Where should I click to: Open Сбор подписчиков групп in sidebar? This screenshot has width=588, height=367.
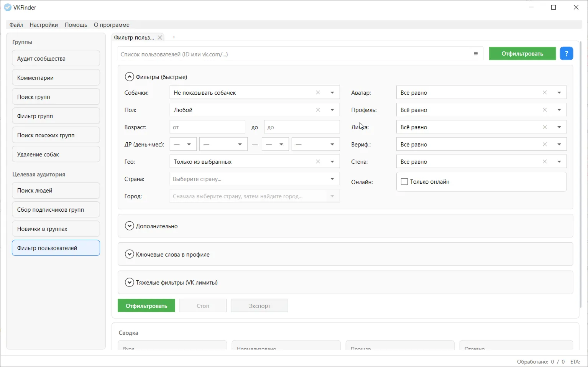click(x=56, y=210)
